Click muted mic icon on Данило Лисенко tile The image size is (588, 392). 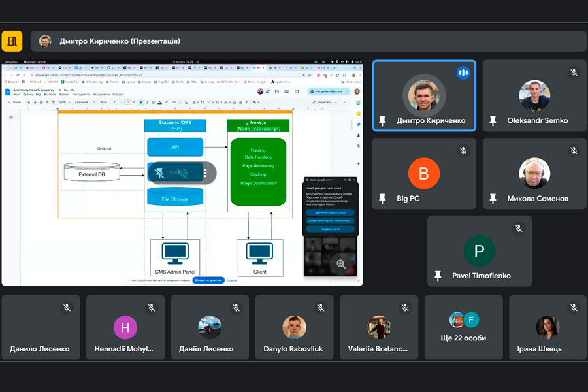[67, 308]
